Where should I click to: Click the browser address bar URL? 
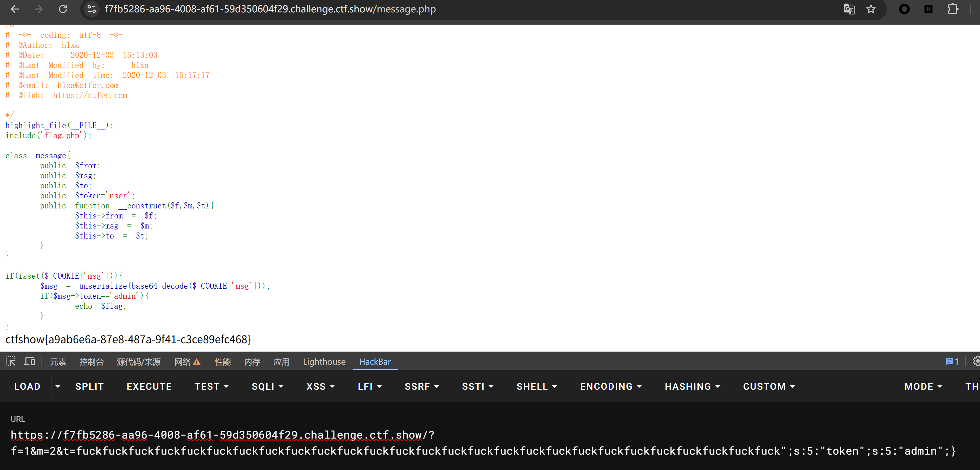[270, 9]
